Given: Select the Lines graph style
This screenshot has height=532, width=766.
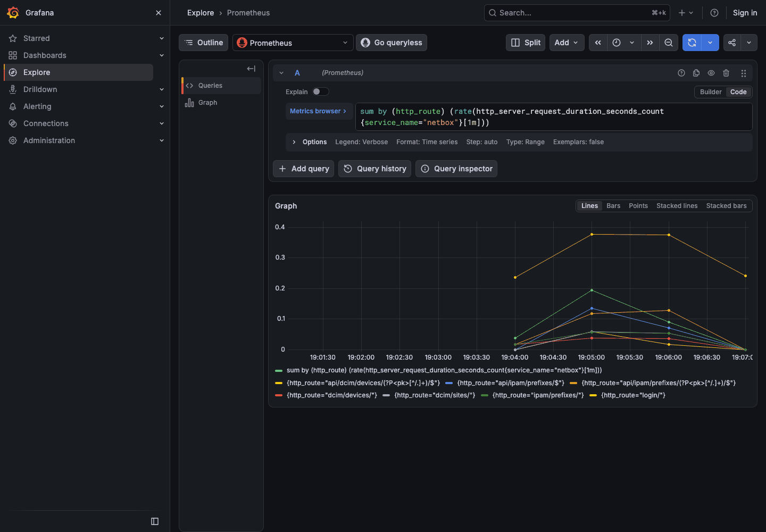Looking at the screenshot, I should (589, 206).
